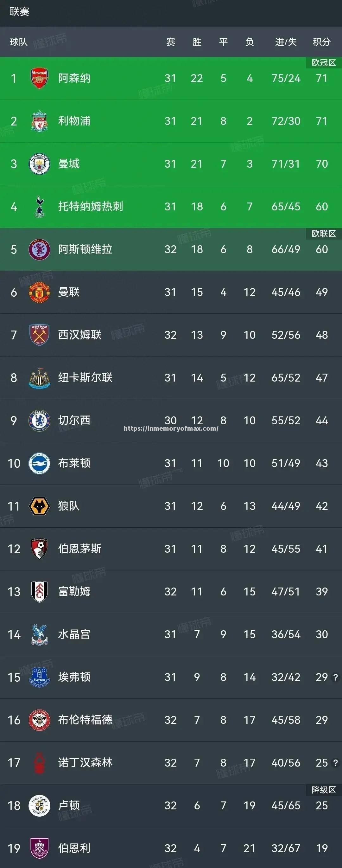Open team name 布莱顿

tap(74, 463)
